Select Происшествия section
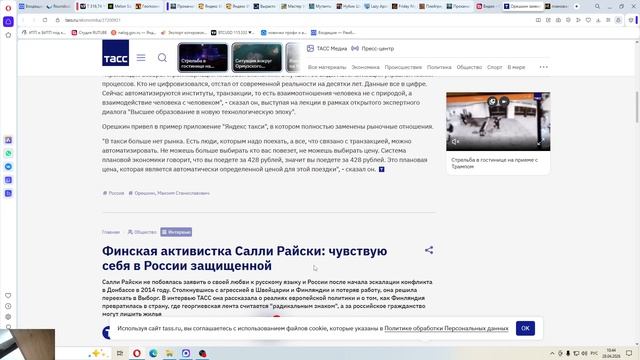The height and width of the screenshot is (360, 640). pyautogui.click(x=403, y=67)
